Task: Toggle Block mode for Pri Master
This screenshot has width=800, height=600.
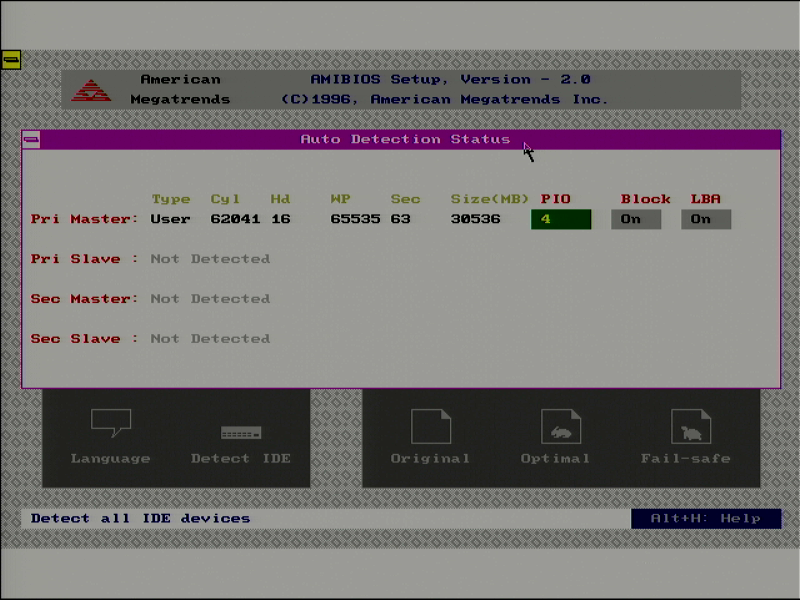Action: (x=636, y=218)
